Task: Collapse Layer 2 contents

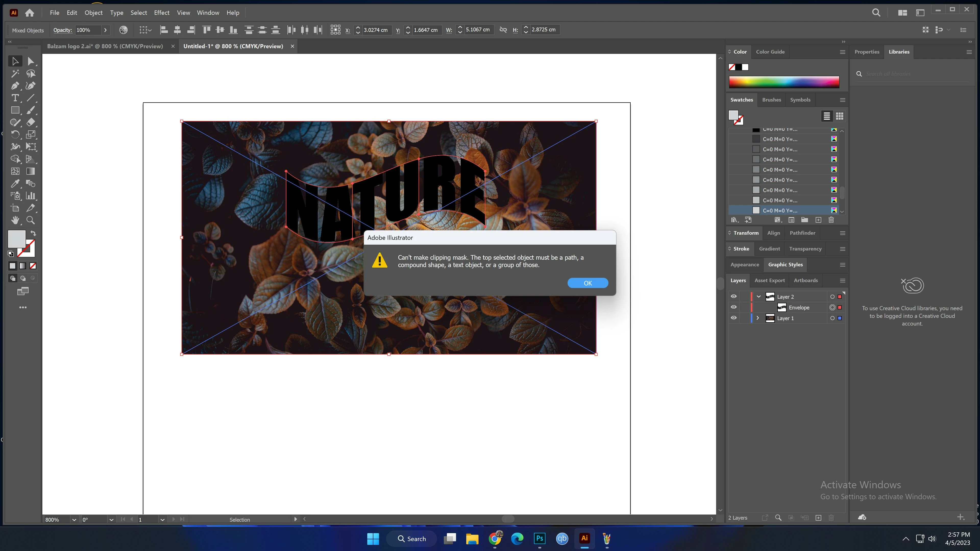Action: tap(758, 297)
